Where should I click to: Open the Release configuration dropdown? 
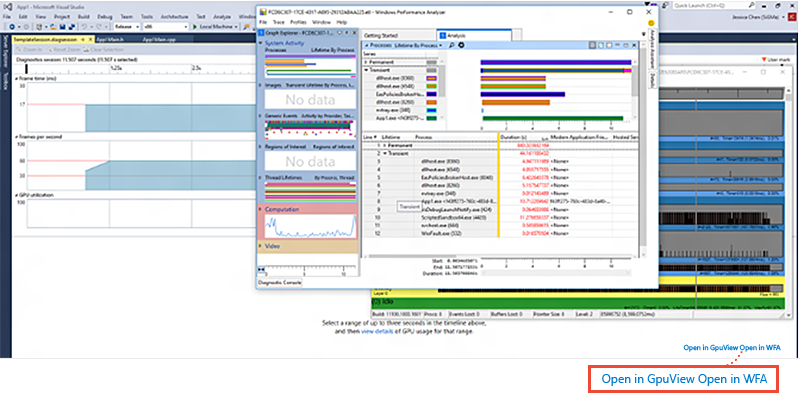[x=127, y=27]
